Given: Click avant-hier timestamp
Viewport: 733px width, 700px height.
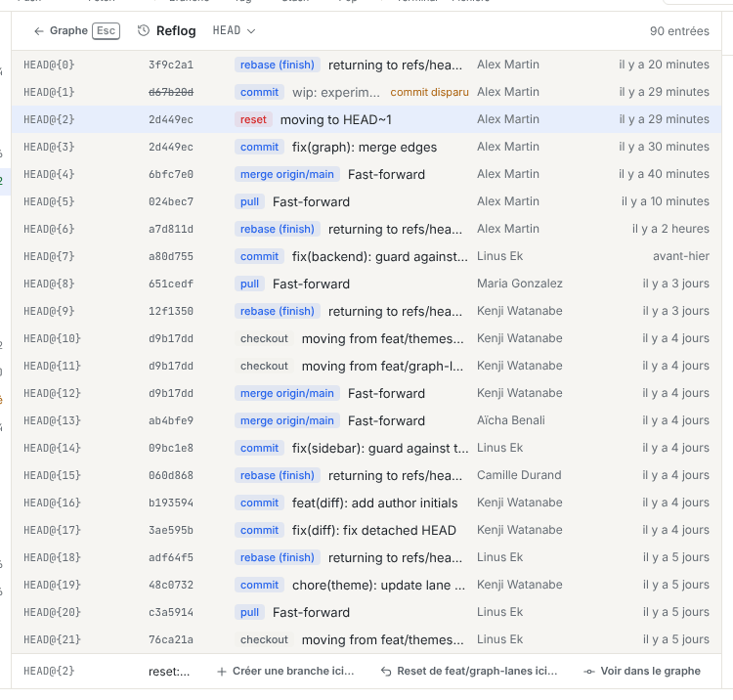Looking at the screenshot, I should 680,256.
